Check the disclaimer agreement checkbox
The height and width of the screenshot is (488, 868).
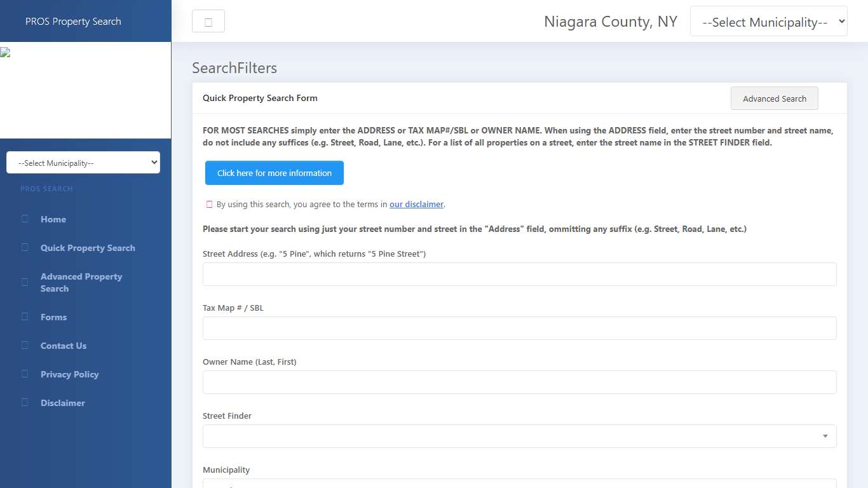(209, 204)
